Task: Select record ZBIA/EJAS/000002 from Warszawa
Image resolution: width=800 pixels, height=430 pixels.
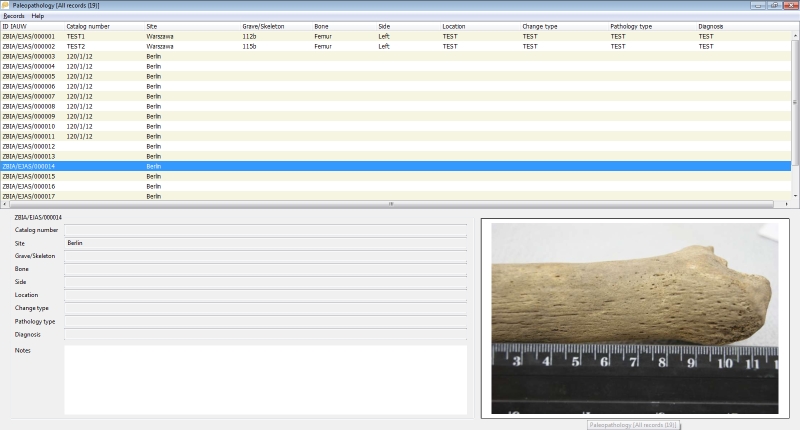Action: pyautogui.click(x=29, y=46)
